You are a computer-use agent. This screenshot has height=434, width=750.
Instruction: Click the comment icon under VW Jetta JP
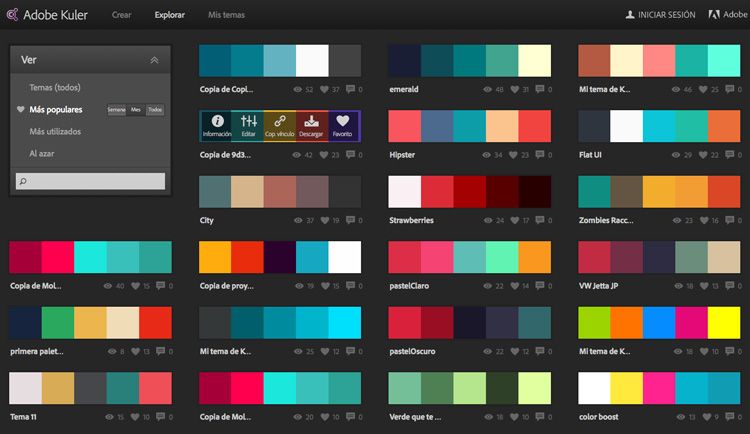[x=729, y=286]
